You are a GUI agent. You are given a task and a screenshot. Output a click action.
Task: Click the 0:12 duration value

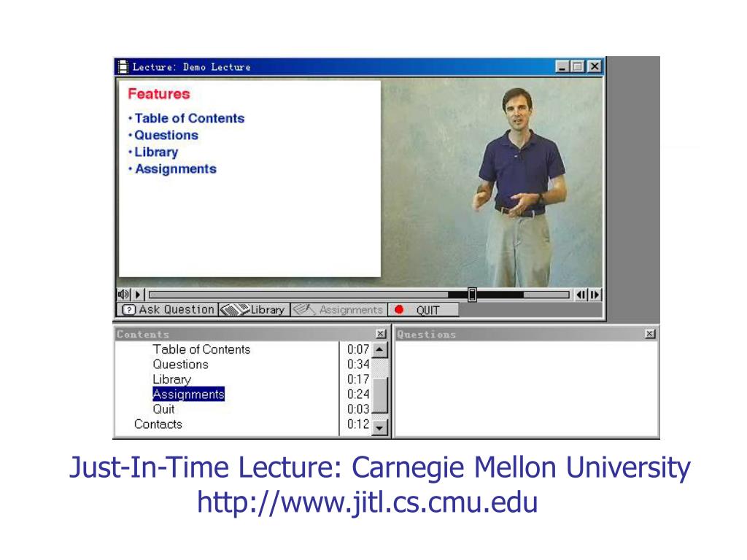click(x=358, y=424)
